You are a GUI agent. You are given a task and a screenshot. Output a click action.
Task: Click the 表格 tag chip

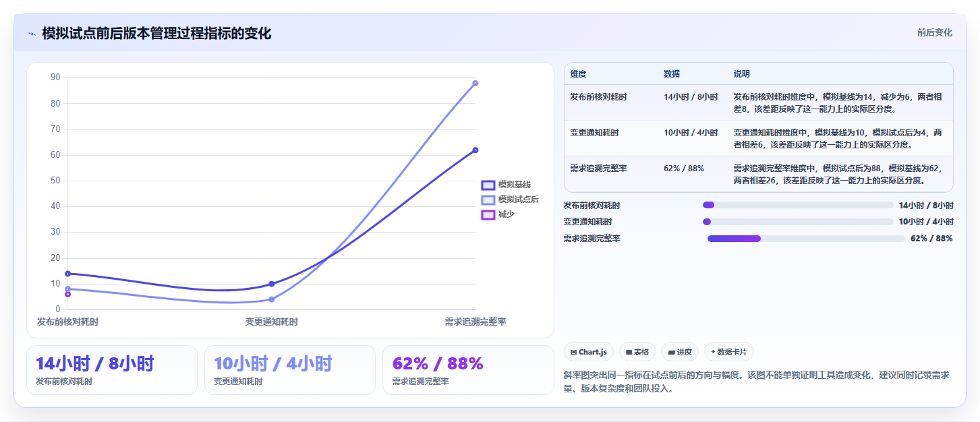(637, 352)
